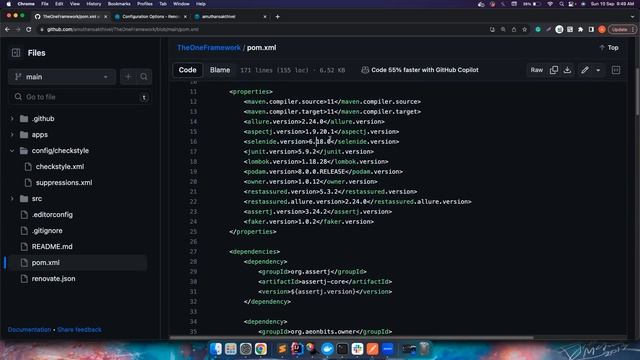Open Share feedback link

[x=79, y=329]
